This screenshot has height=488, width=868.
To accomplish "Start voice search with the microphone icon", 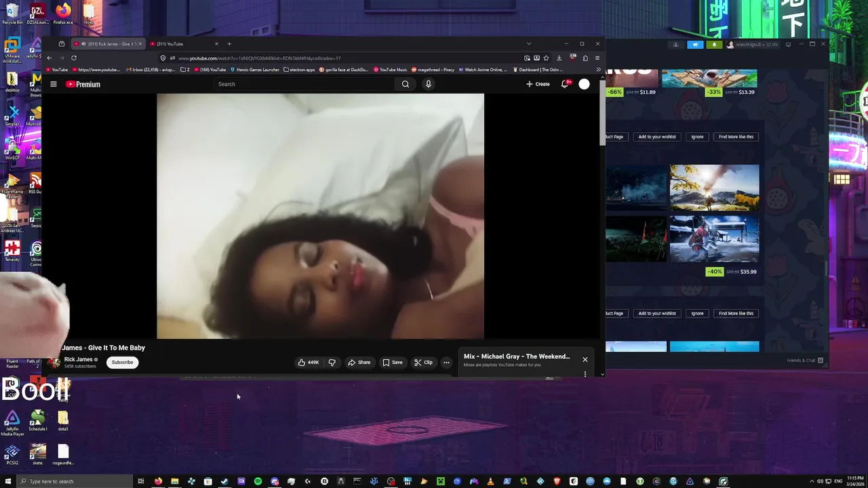I will (428, 84).
